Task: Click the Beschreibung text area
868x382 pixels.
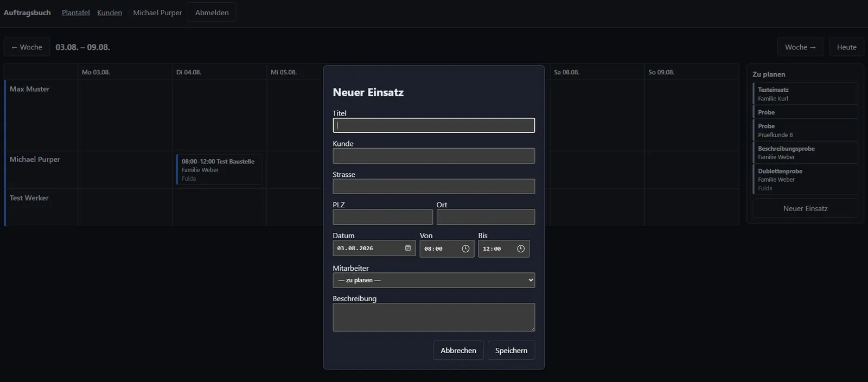Action: click(434, 317)
